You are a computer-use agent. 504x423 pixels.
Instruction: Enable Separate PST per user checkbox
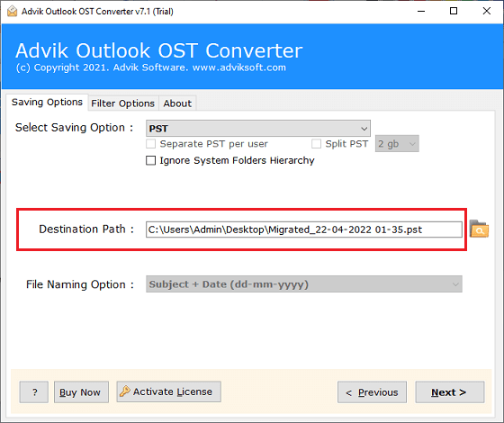coord(151,144)
